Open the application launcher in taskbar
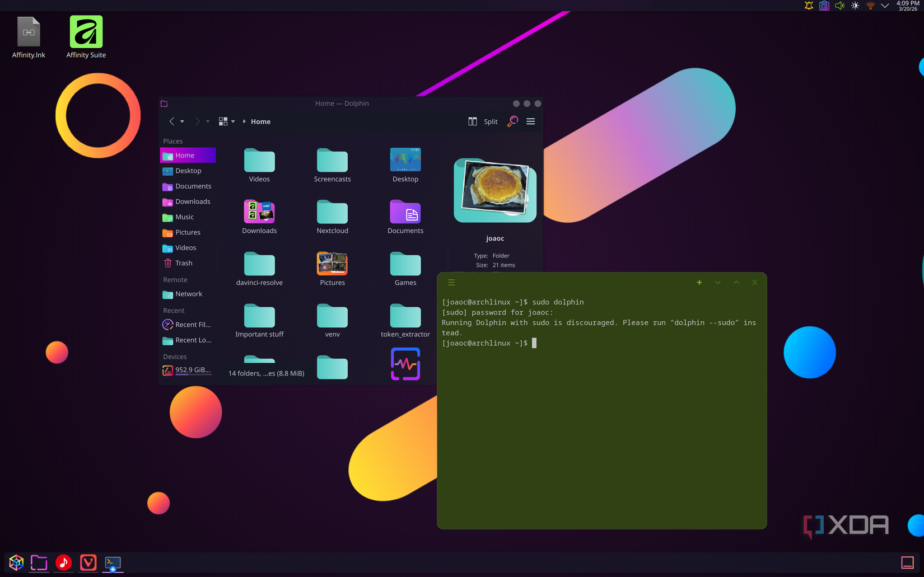Screen dimensions: 924x577 coord(16,562)
